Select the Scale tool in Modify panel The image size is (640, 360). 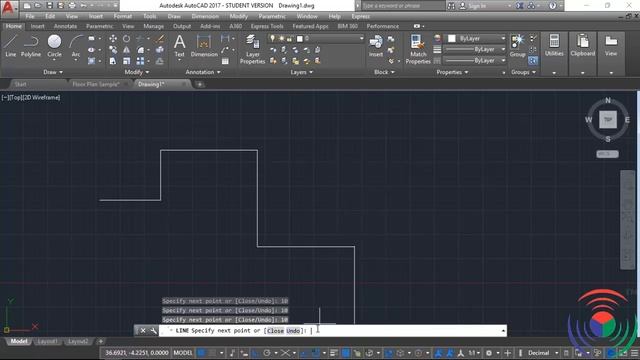click(127, 61)
